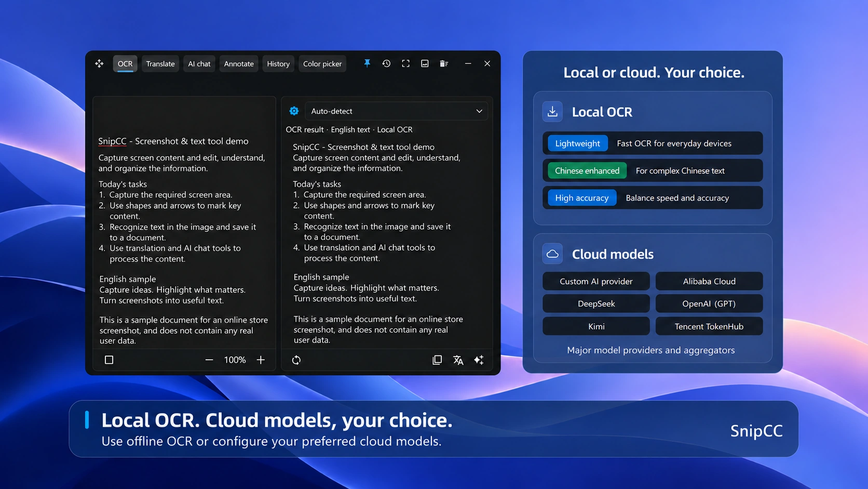
Task: Click the Cloud models cloud icon
Action: pos(552,254)
